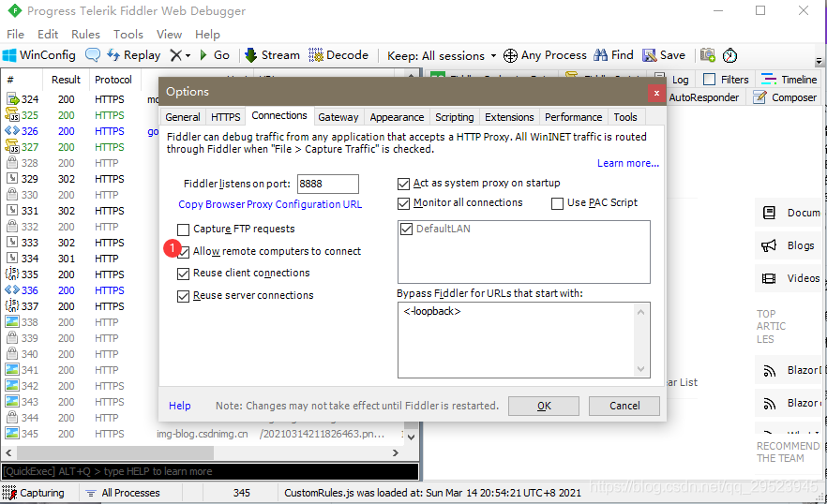Click session list scroll left arrow
827x504 pixels.
click(8, 452)
